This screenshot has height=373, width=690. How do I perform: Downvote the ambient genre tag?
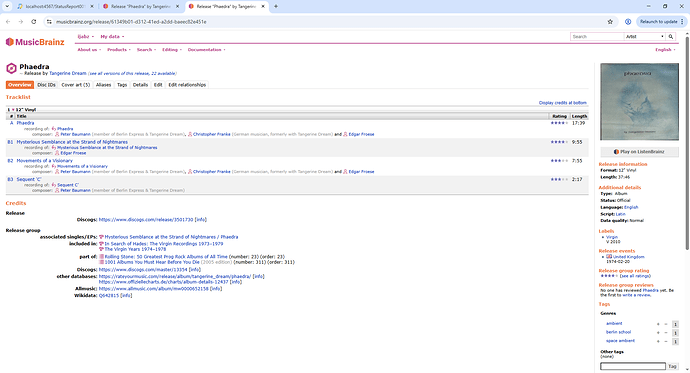pos(666,324)
